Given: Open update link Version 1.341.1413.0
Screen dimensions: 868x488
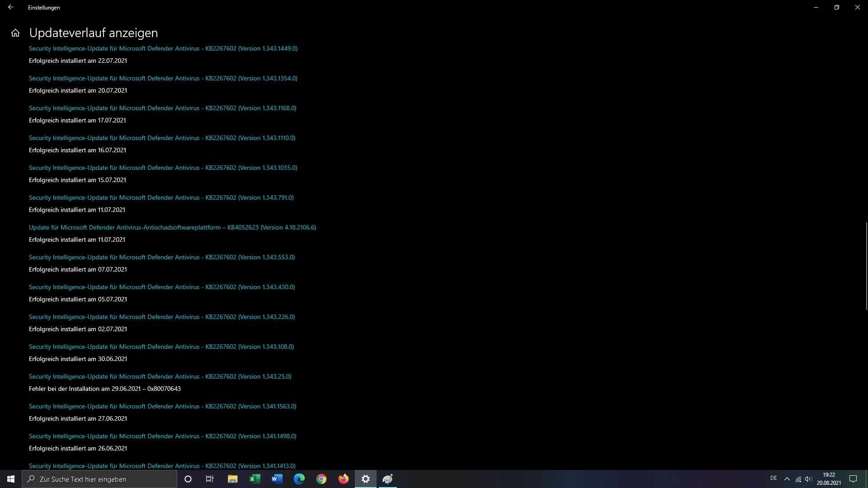Looking at the screenshot, I should coord(162,466).
